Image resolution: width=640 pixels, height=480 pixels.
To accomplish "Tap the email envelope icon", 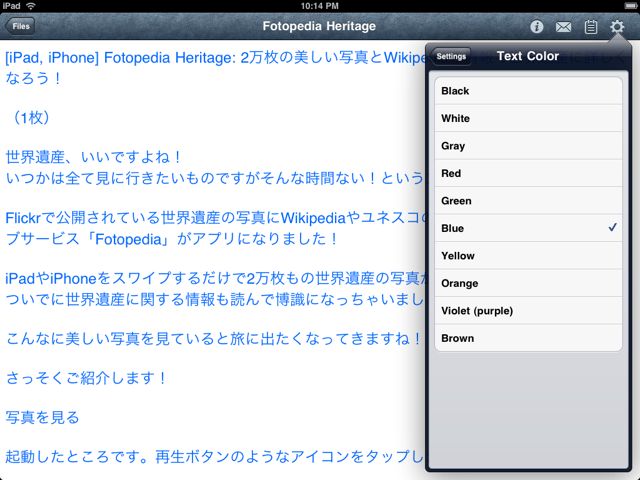I will coord(563,27).
